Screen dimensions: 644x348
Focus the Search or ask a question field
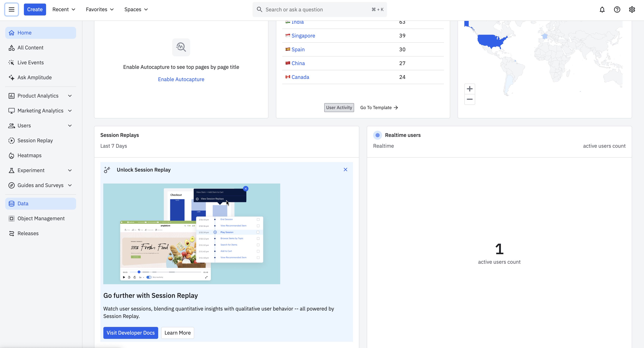coord(318,10)
